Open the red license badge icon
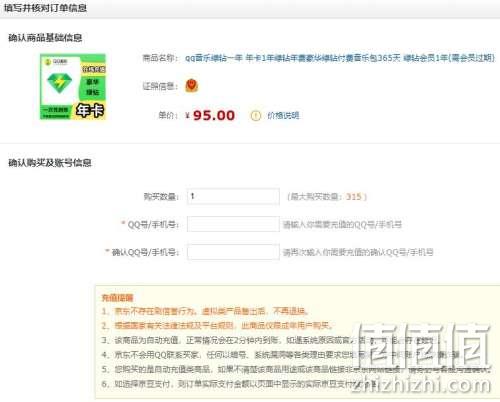Screen dimensions: 500x402 point(192,86)
